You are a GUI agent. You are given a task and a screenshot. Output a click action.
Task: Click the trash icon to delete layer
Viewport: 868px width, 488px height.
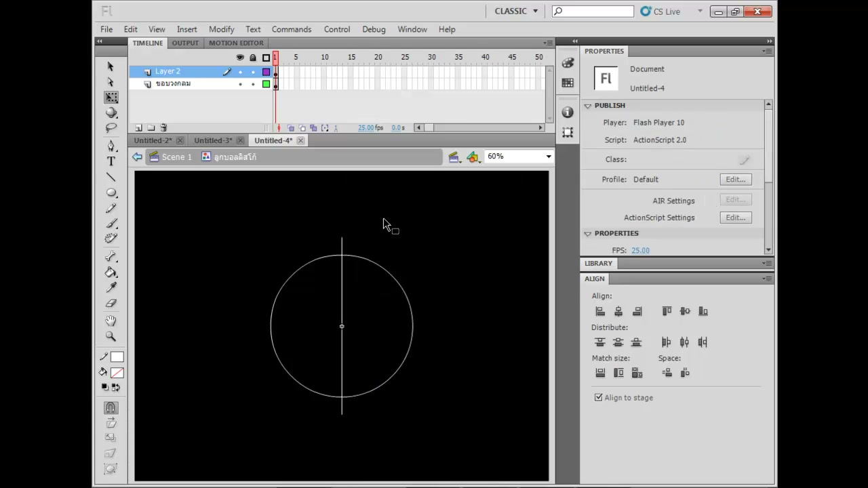pos(163,127)
